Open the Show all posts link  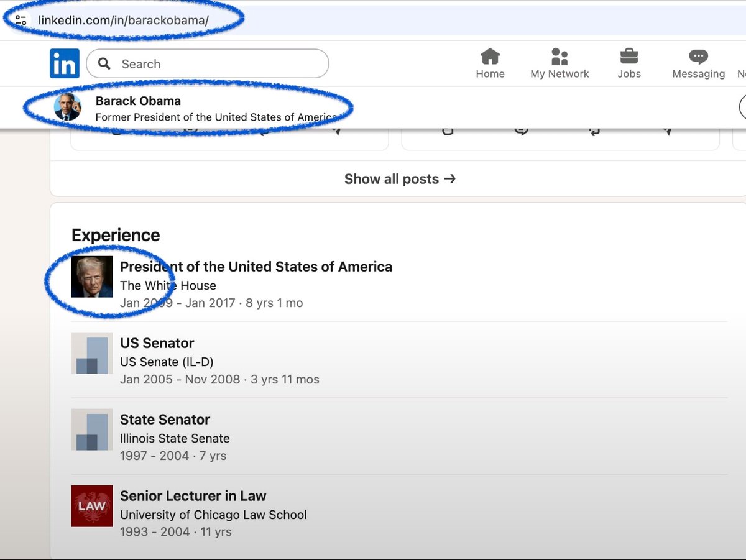point(400,179)
